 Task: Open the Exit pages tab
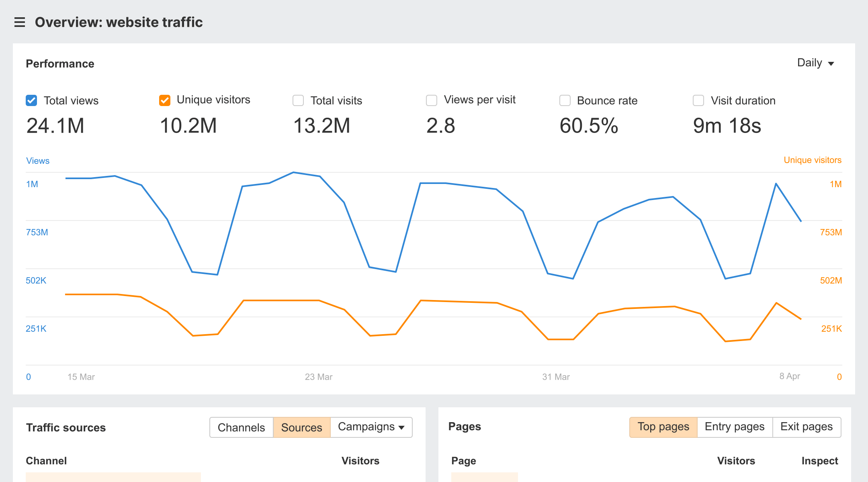(x=807, y=427)
